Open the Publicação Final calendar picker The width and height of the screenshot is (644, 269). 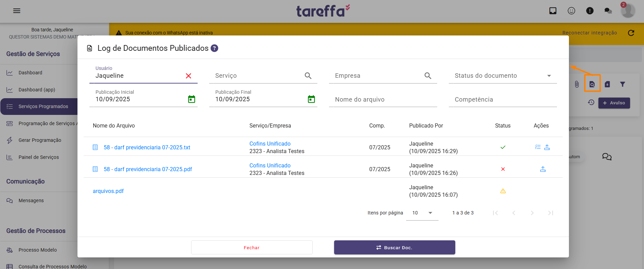[x=311, y=99]
